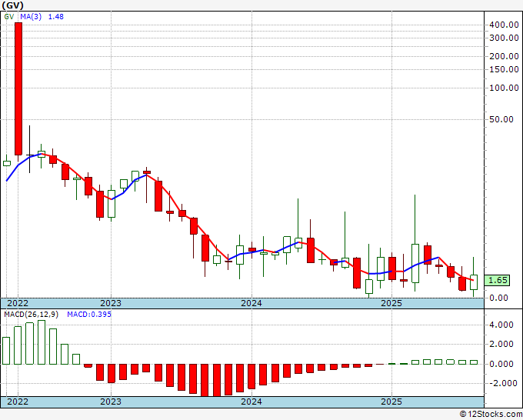This screenshot has width=523, height=420.
Task: Click 2022 on the MACD time axis
Action: 18,402
